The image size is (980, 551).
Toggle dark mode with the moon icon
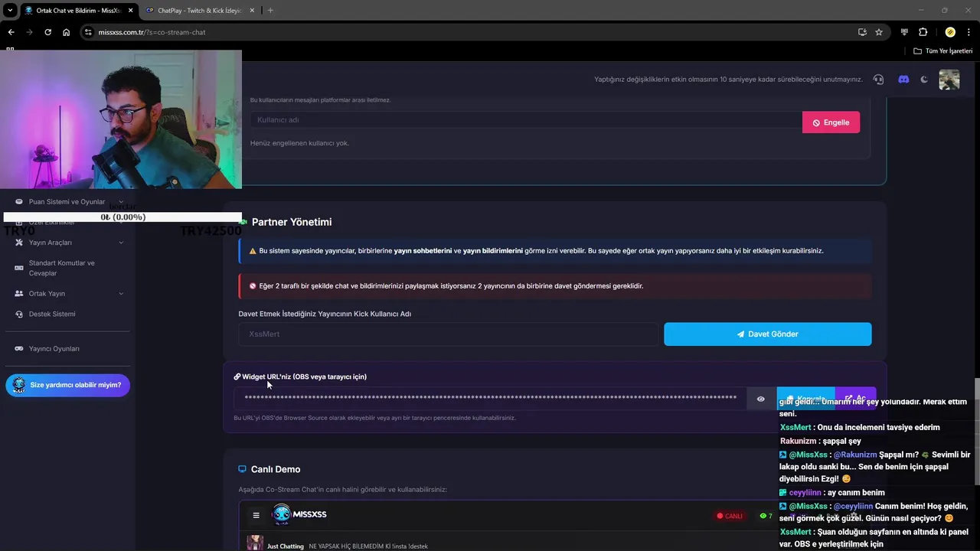(x=924, y=80)
